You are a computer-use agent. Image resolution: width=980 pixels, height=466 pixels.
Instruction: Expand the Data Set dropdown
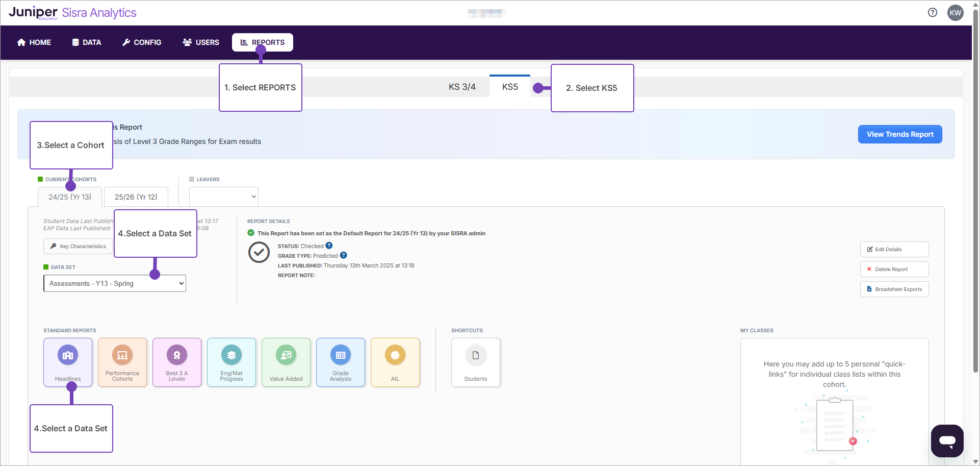[115, 283]
